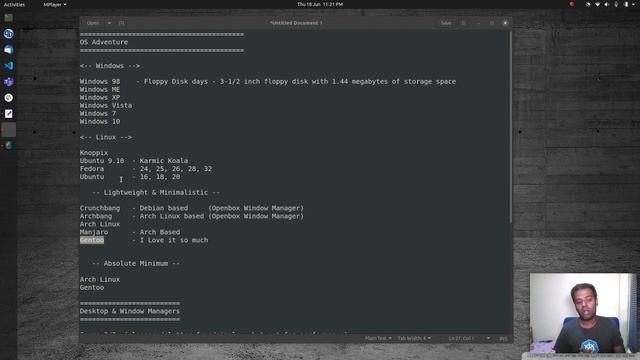Toggle the INS insert mode indicator
This screenshot has height=360, width=640.
pos(503,338)
